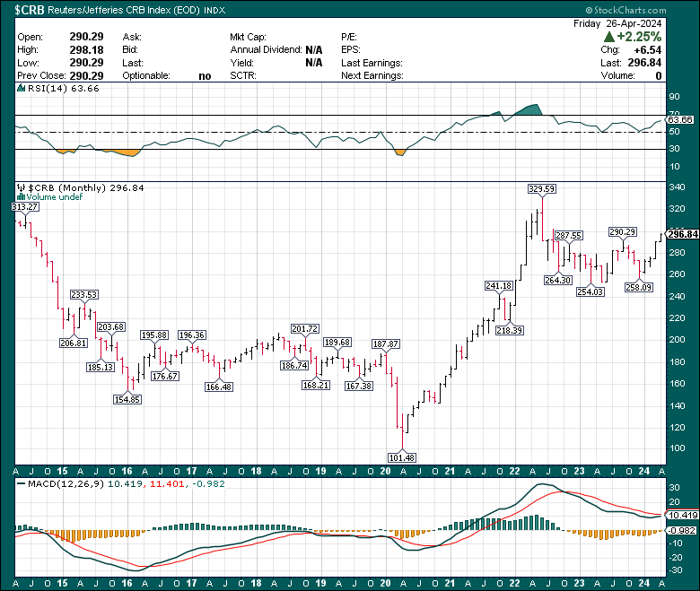The width and height of the screenshot is (700, 591).
Task: Click the 296.84 current price tag on axis
Action: pyautogui.click(x=683, y=234)
